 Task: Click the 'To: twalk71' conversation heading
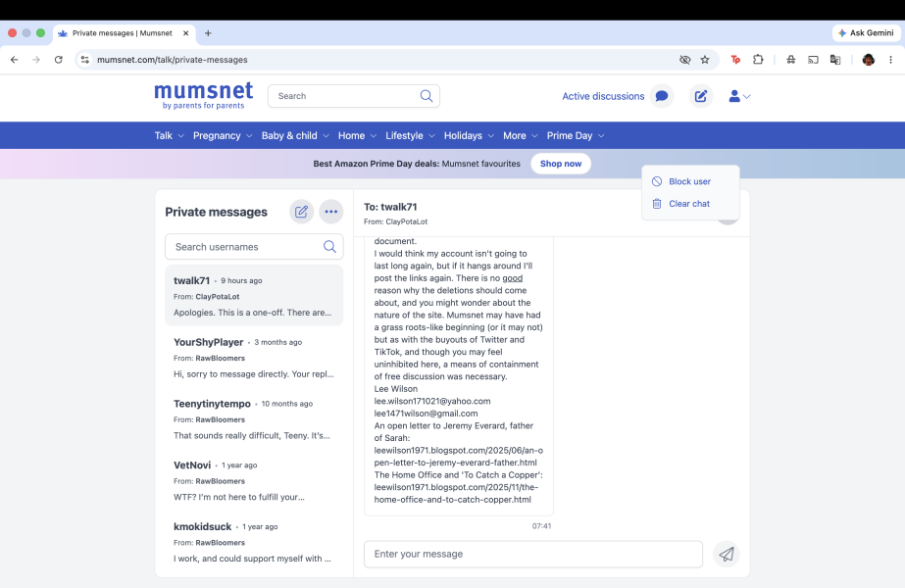tap(390, 207)
